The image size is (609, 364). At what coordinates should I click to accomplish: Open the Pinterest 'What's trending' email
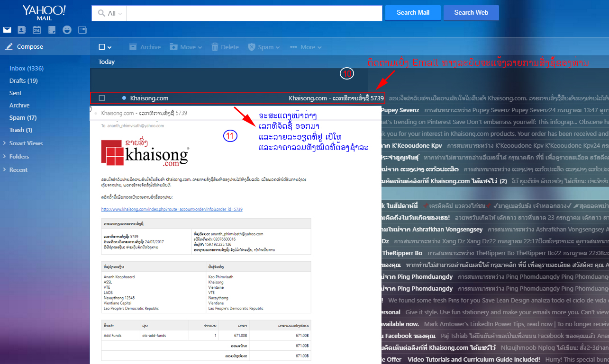point(495,122)
